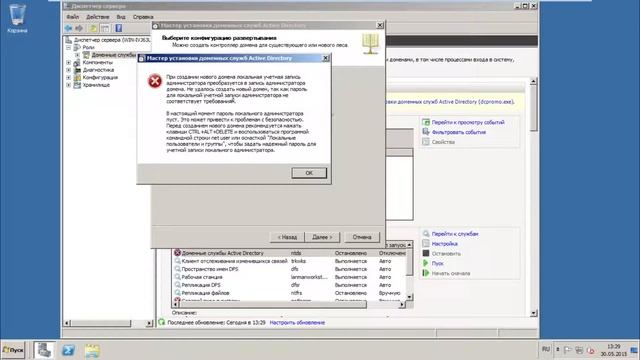Viewport: 640px width, 360px height.
Task: Select the Пространство имен DFS service row
Action: click(289, 269)
